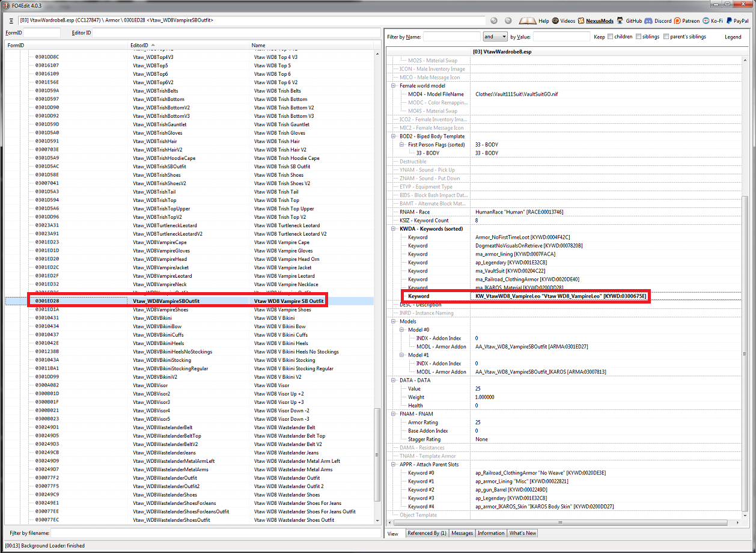This screenshot has width=756, height=553.
Task: Open the GitHub link
Action: coord(629,20)
